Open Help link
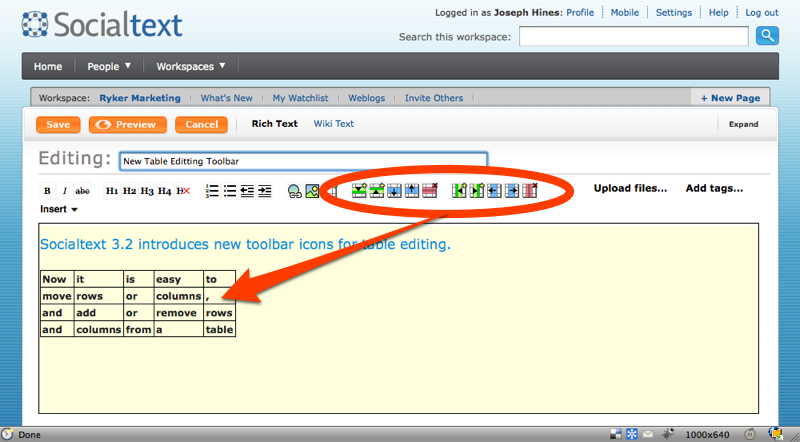This screenshot has height=442, width=800. tap(718, 13)
